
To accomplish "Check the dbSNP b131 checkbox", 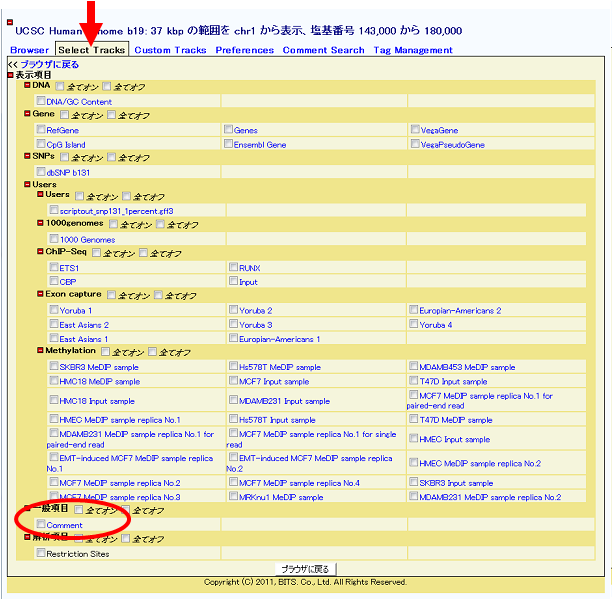I will [41, 171].
